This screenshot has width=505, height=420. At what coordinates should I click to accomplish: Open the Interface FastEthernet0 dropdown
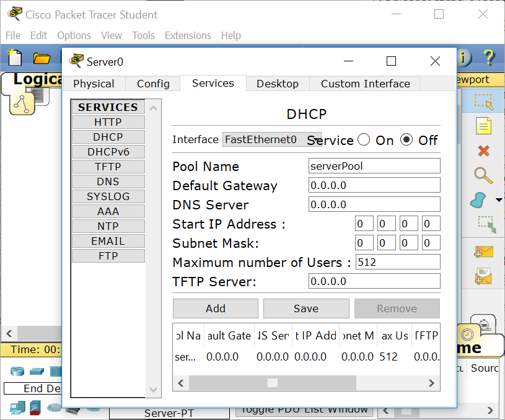271,139
